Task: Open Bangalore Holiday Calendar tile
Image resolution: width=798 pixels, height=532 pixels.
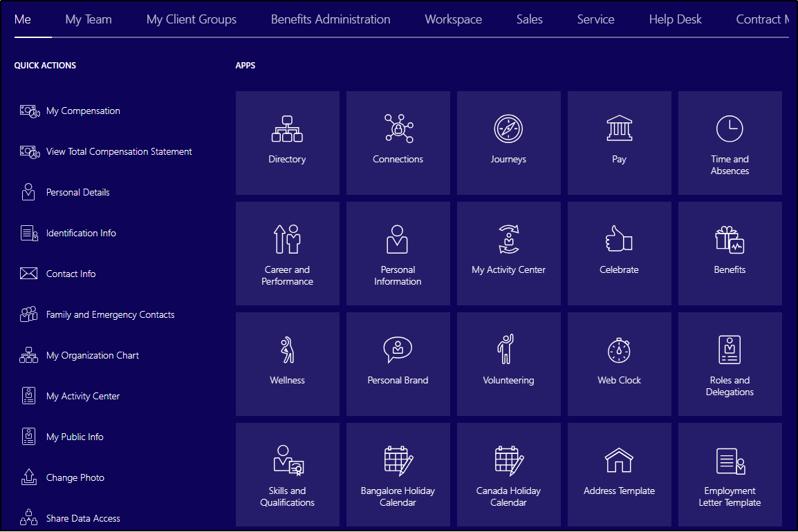Action: click(398, 475)
